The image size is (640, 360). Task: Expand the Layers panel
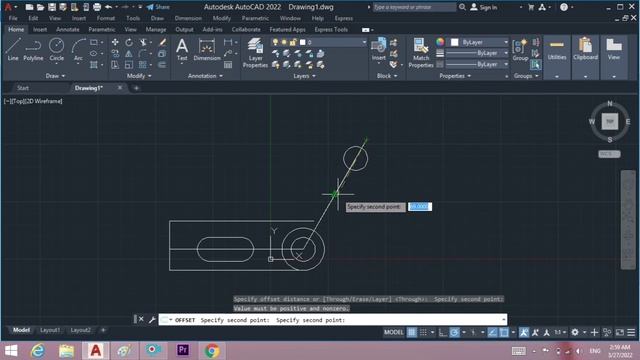[x=304, y=76]
